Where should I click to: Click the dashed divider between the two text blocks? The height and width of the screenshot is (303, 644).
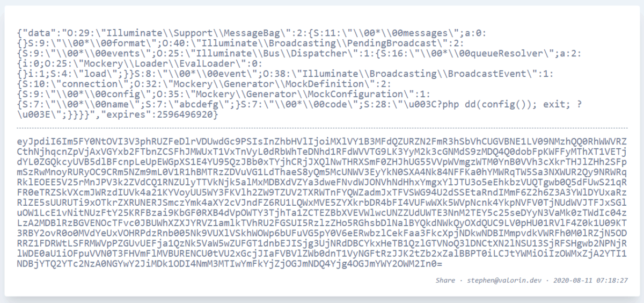tap(322, 128)
